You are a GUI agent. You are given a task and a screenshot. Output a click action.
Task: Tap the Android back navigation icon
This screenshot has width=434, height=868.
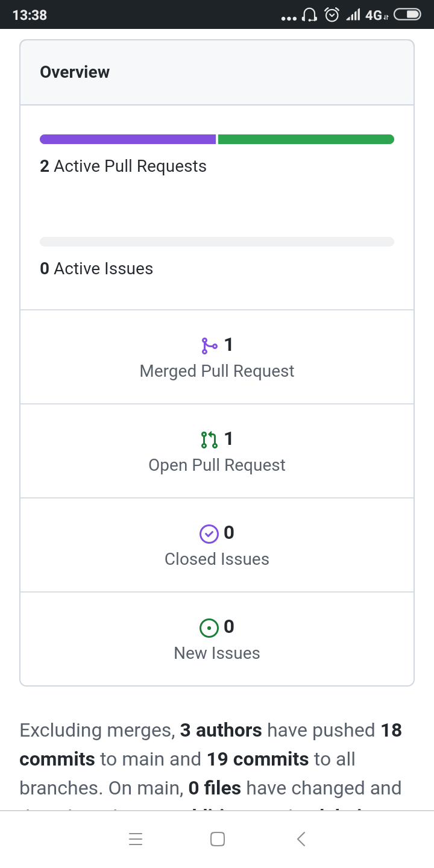click(301, 839)
